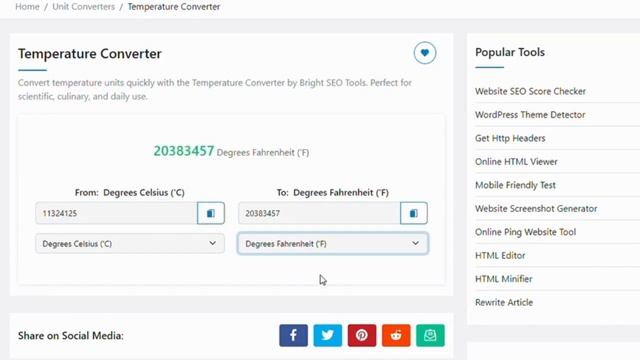Open WordPress Theme Detector
Screen dimensions: 640x360
[530, 115]
